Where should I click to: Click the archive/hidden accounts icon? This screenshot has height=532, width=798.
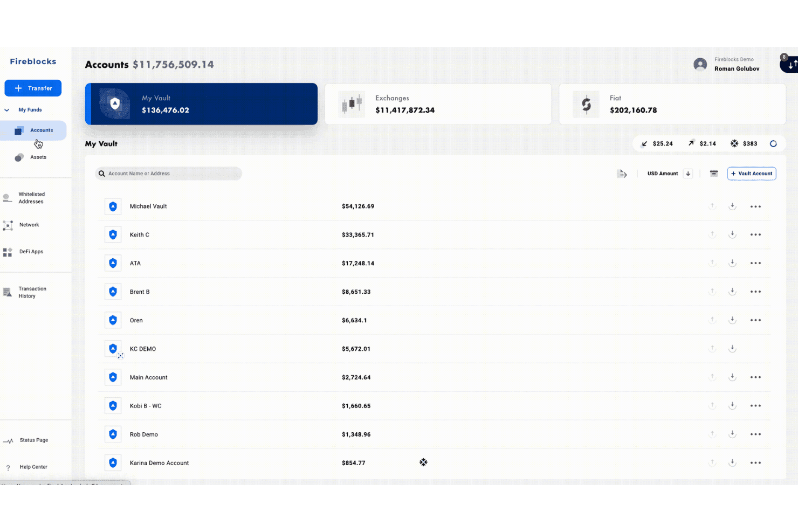(714, 174)
